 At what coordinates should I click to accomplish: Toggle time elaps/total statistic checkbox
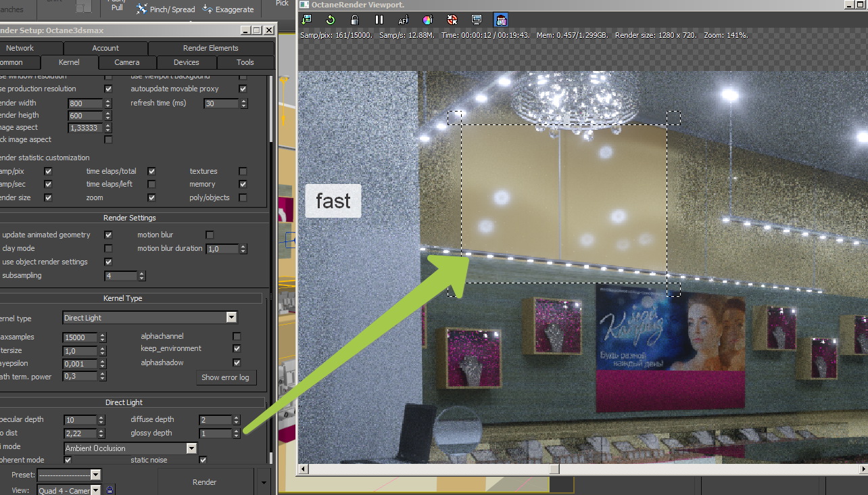click(x=151, y=171)
